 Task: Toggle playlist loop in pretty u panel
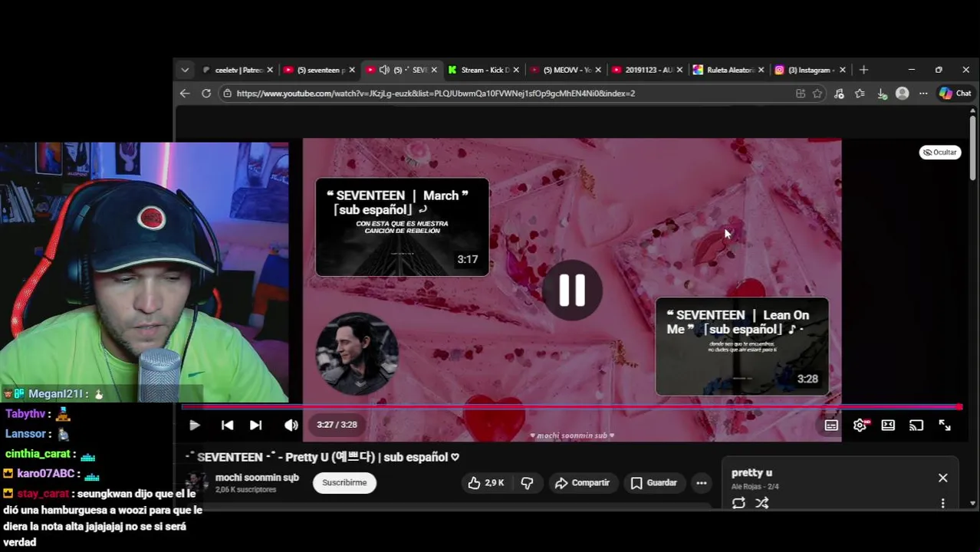738,503
